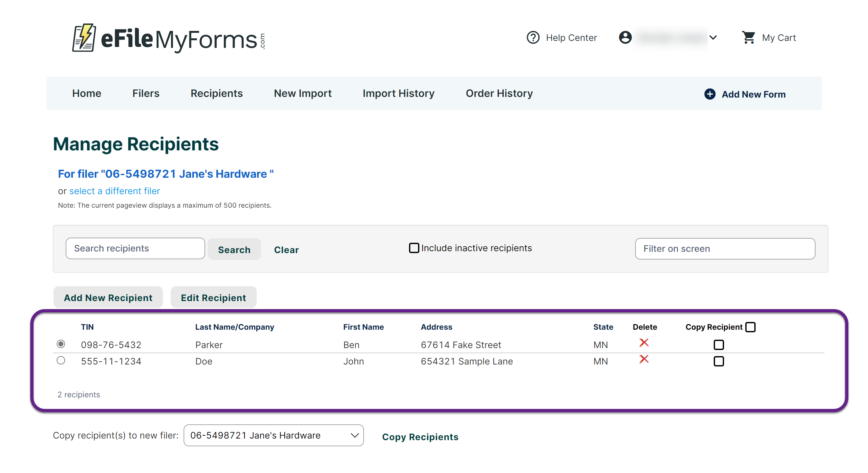
Task: Click the user account avatar icon
Action: (x=625, y=37)
